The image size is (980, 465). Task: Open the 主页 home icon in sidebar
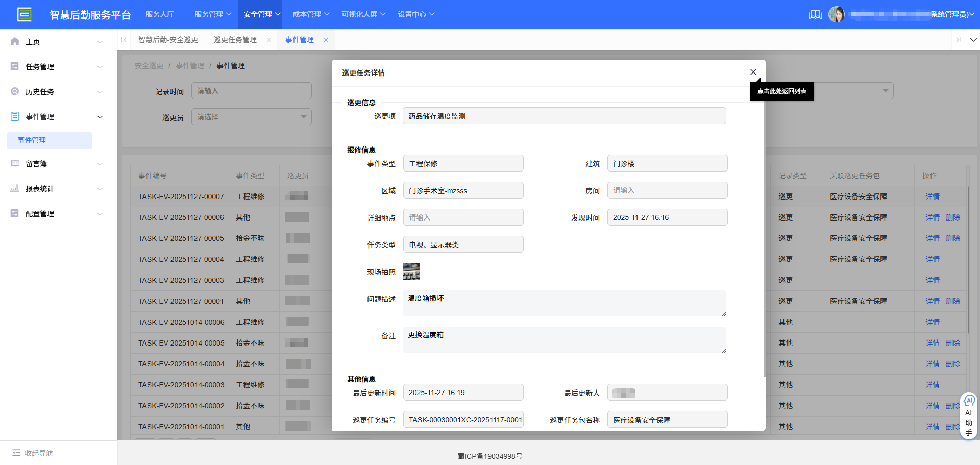tap(14, 41)
